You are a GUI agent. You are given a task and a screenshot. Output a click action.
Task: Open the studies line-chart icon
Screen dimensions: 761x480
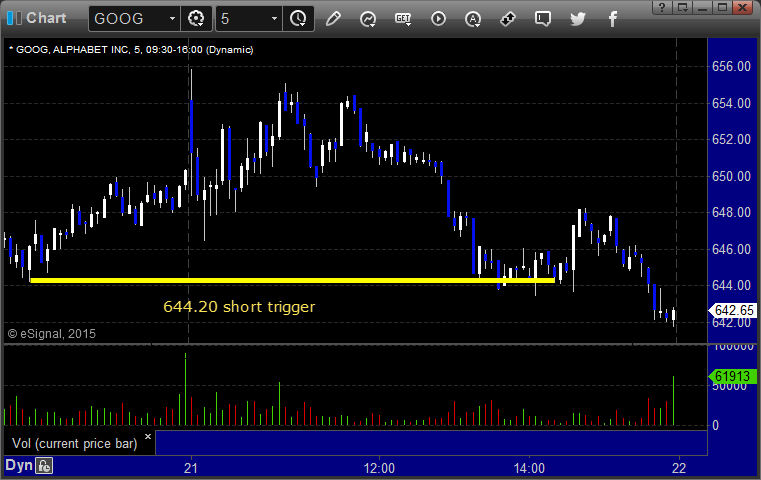368,19
